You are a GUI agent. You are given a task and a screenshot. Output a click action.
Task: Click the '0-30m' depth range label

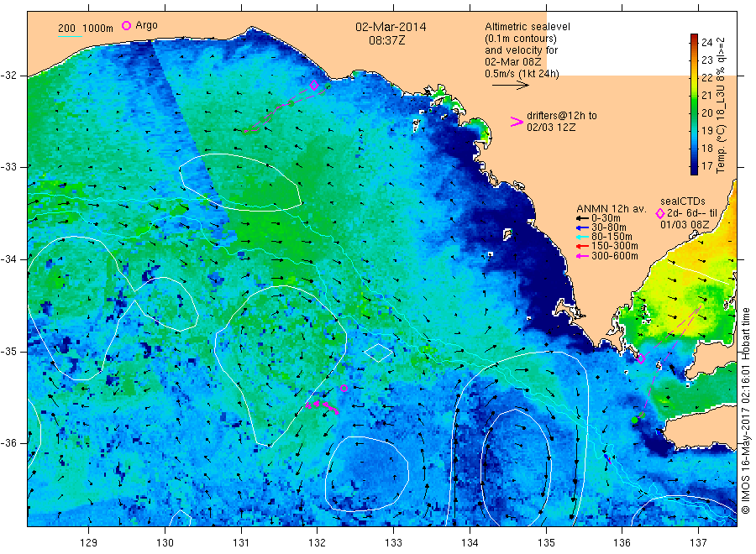(606, 218)
